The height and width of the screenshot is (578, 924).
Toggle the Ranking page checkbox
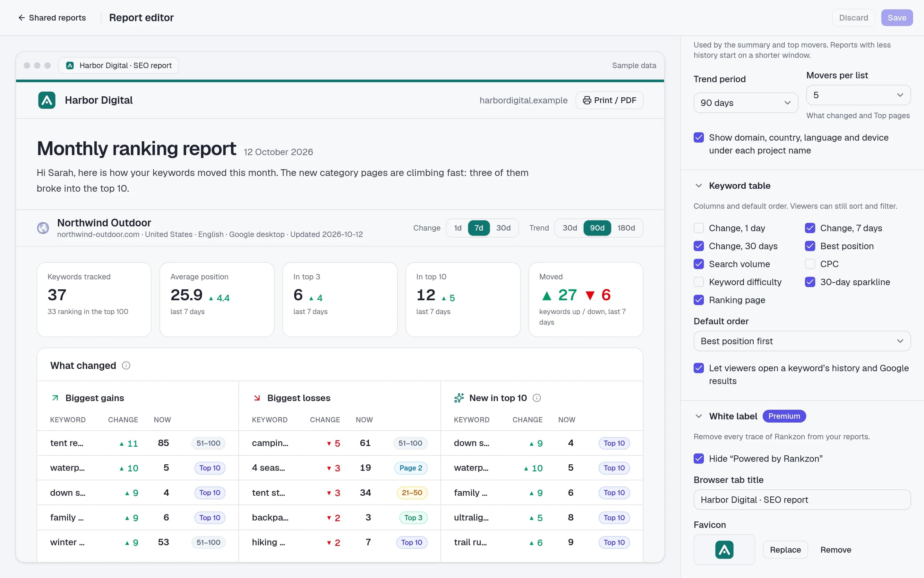click(699, 300)
